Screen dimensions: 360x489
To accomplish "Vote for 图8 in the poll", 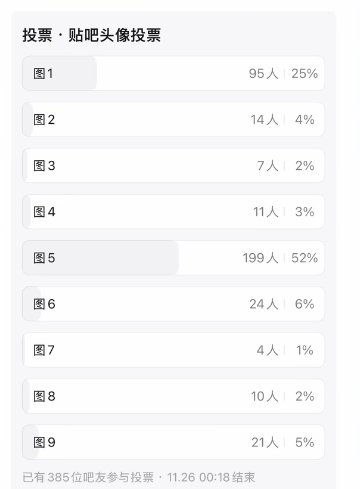I will click(x=173, y=396).
